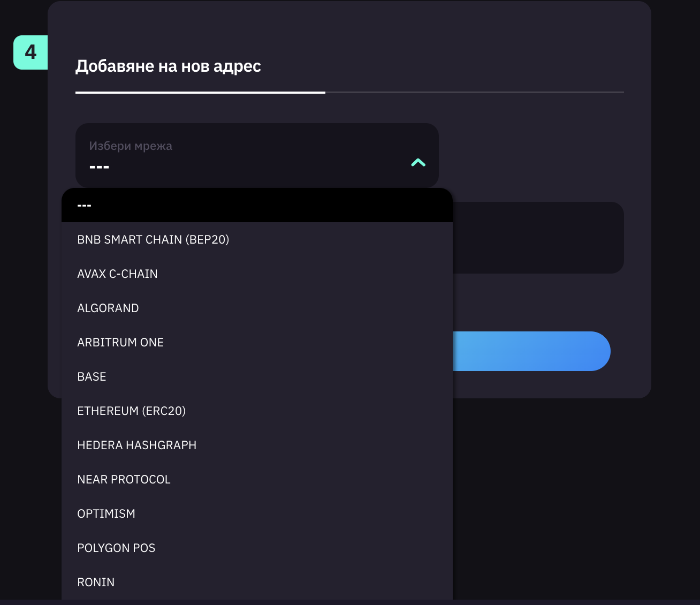The width and height of the screenshot is (700, 605).
Task: Select the BASE network option
Action: click(92, 377)
